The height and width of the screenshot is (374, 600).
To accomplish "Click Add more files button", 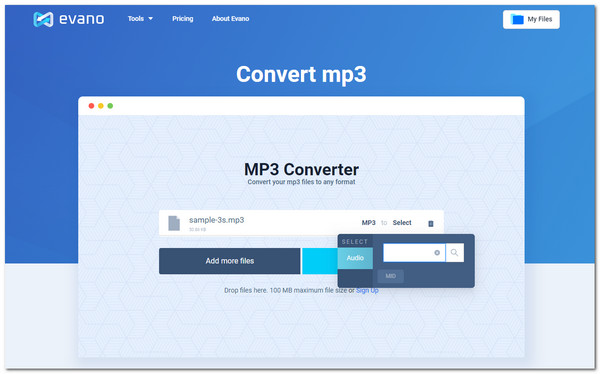I will [x=230, y=261].
